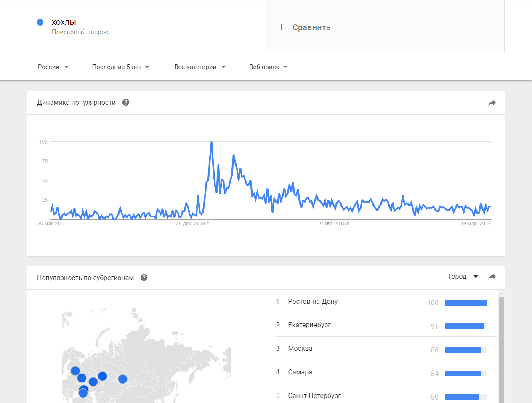The width and height of the screenshot is (532, 403).
Task: Open the Веб-поиск search type dropdown
Action: 268,67
